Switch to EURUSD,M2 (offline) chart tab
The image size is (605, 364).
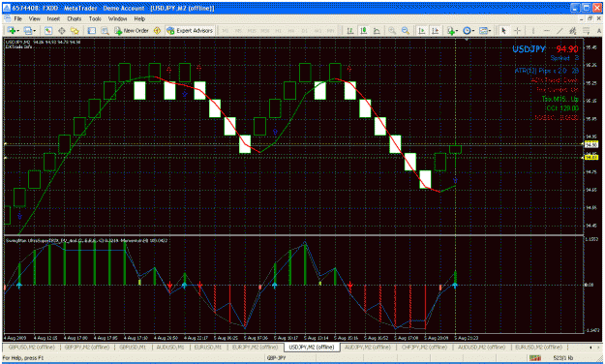538,347
